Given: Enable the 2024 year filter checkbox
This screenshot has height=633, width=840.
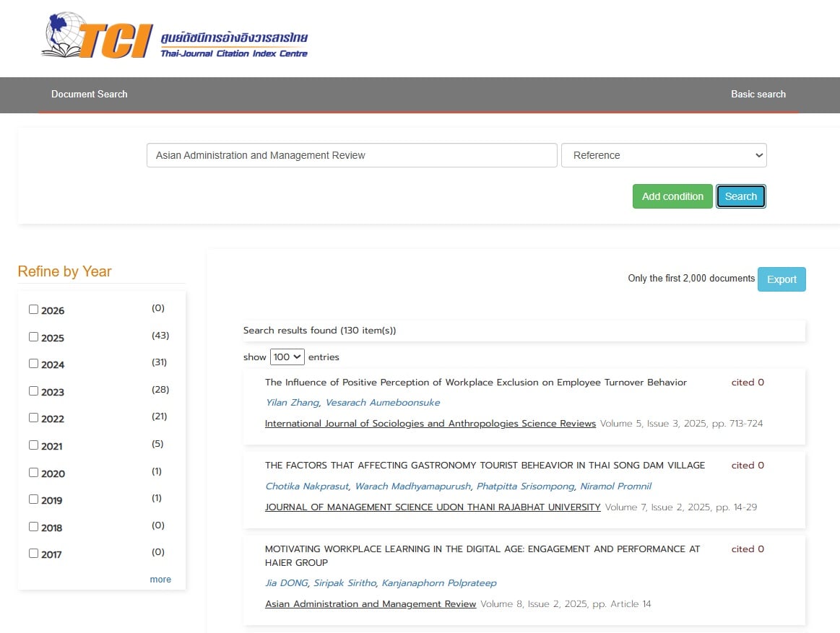Looking at the screenshot, I should pos(33,364).
